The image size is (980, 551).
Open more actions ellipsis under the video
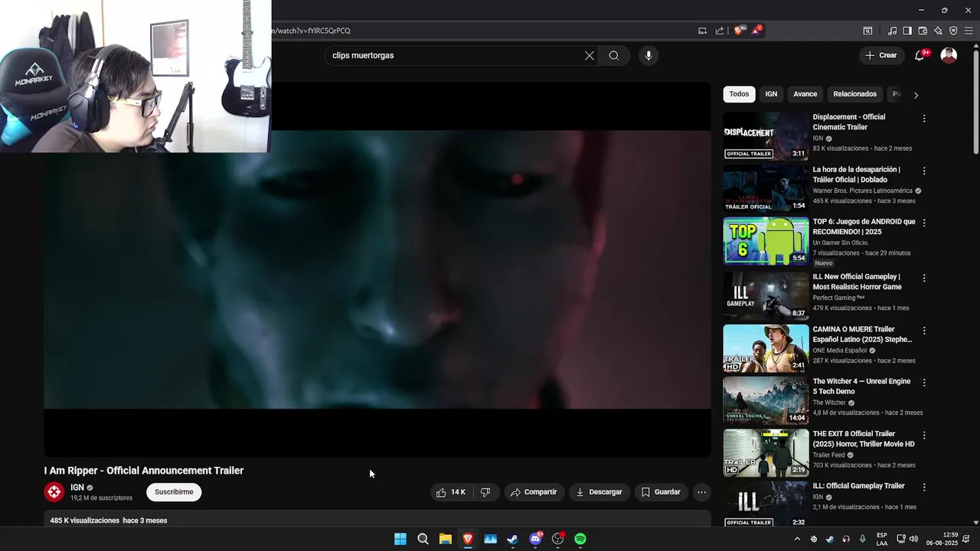701,492
